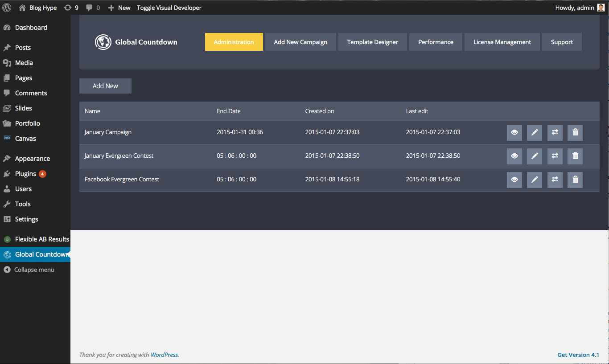Open the Performance tab
Viewport: 609px width, 364px height.
coord(436,42)
